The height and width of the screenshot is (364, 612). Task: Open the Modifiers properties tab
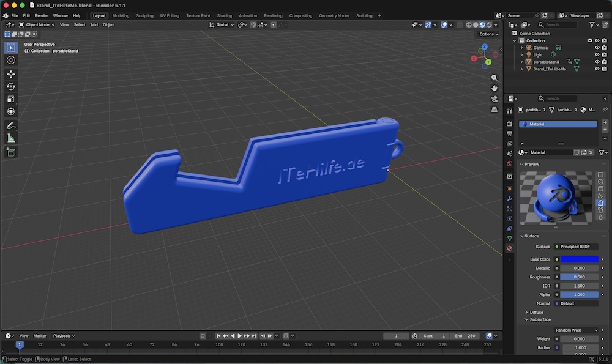coord(509,199)
